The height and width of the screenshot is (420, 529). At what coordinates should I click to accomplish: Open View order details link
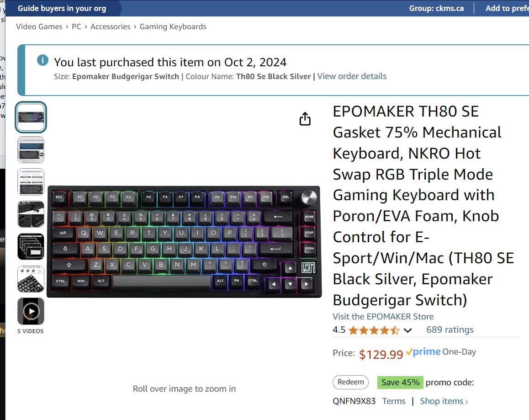(352, 76)
